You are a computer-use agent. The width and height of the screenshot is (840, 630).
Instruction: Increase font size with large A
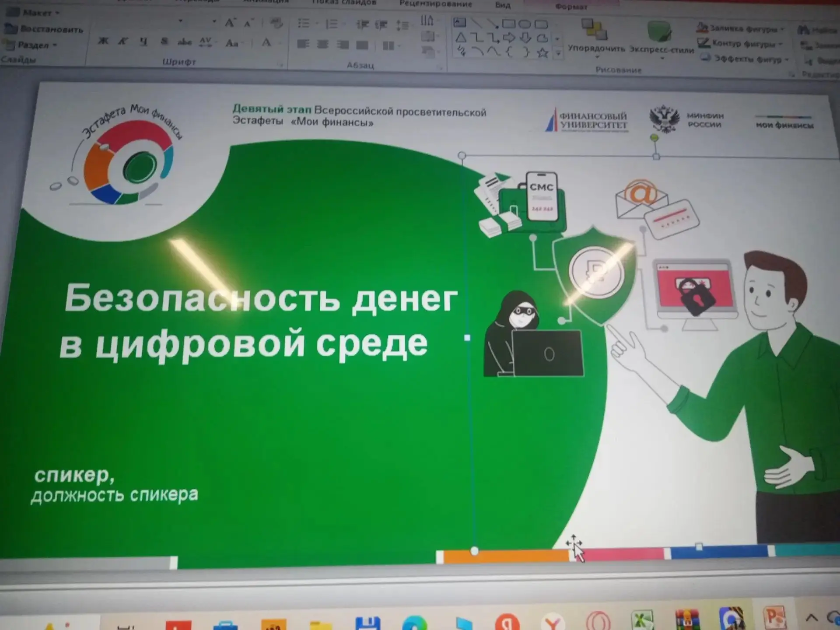click(x=230, y=23)
